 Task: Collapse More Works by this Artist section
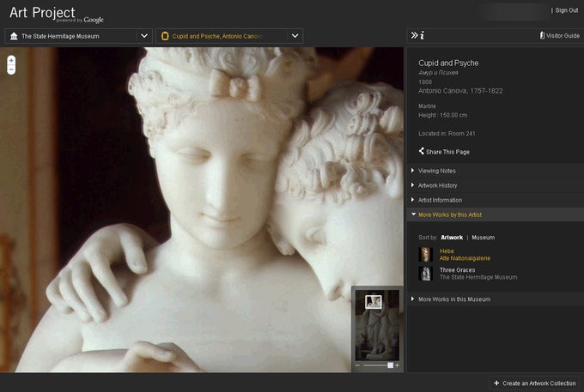(x=496, y=214)
